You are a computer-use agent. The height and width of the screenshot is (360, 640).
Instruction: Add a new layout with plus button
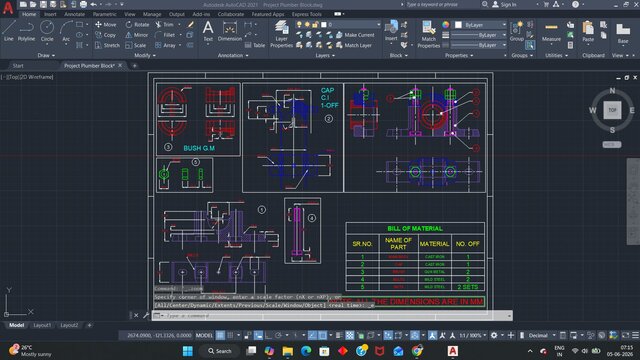click(89, 325)
